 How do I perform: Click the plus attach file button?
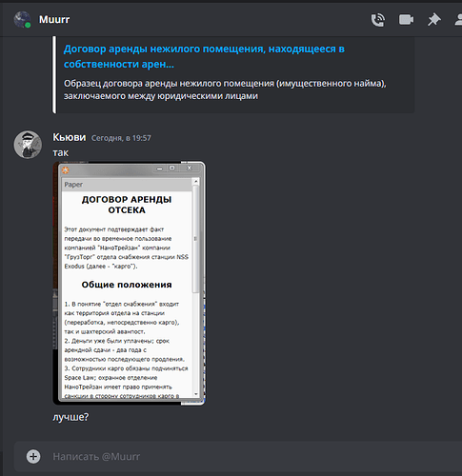pos(33,456)
